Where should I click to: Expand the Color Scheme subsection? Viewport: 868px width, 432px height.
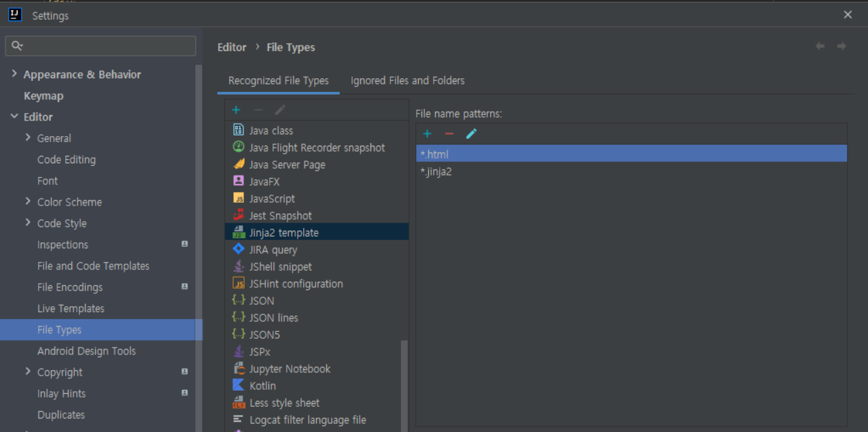coord(28,201)
